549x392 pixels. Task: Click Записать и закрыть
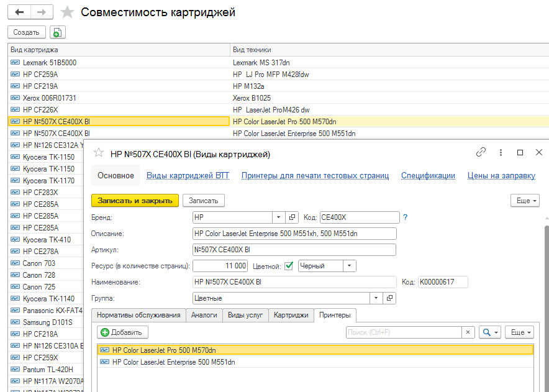pyautogui.click(x=135, y=201)
